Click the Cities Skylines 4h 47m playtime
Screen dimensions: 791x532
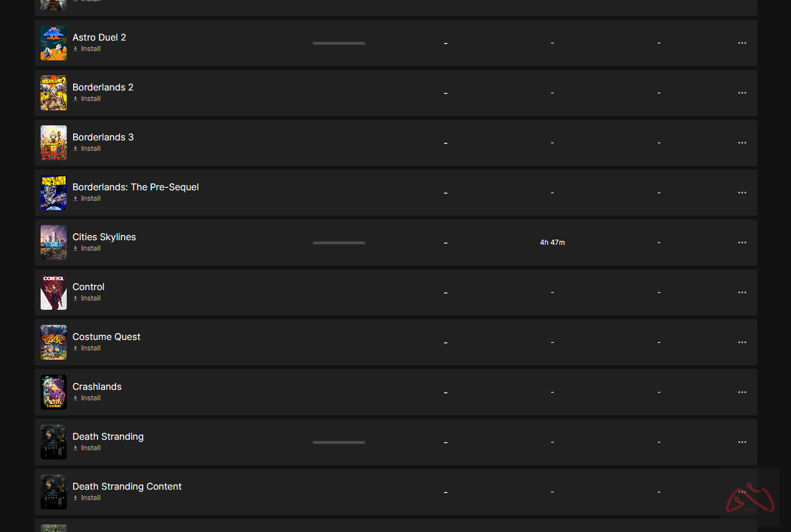click(552, 243)
